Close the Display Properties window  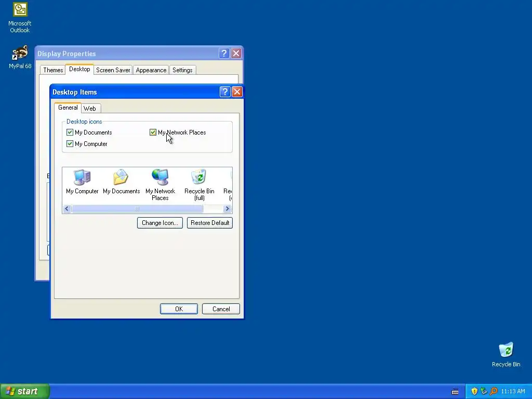[236, 54]
